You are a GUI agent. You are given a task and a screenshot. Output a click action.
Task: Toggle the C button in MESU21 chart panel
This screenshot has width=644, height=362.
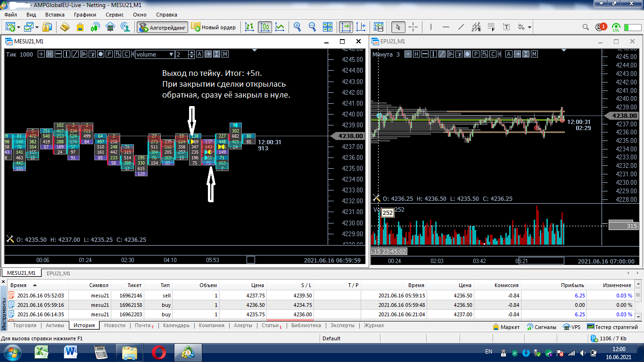[126, 54]
